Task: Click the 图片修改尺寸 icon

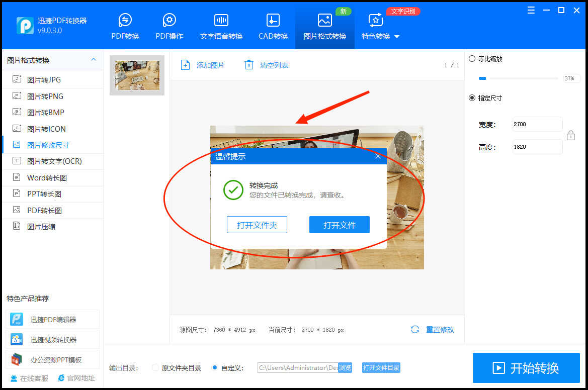Action: click(17, 144)
